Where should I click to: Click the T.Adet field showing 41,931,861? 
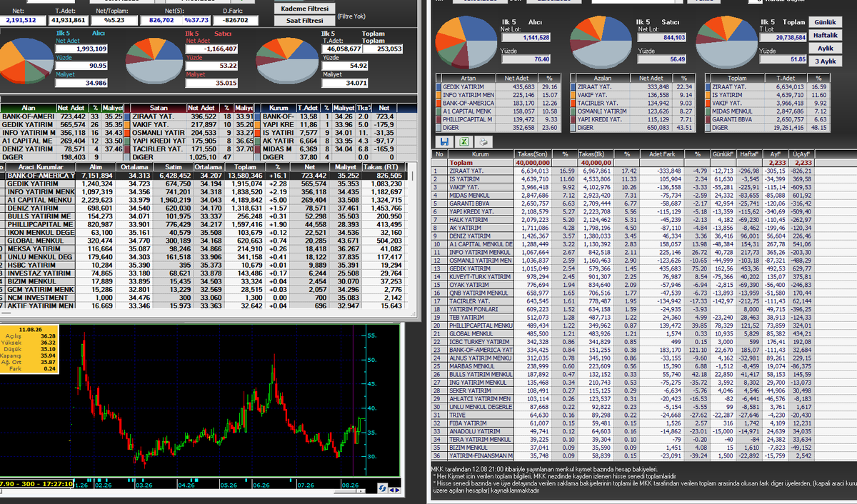pos(69,21)
